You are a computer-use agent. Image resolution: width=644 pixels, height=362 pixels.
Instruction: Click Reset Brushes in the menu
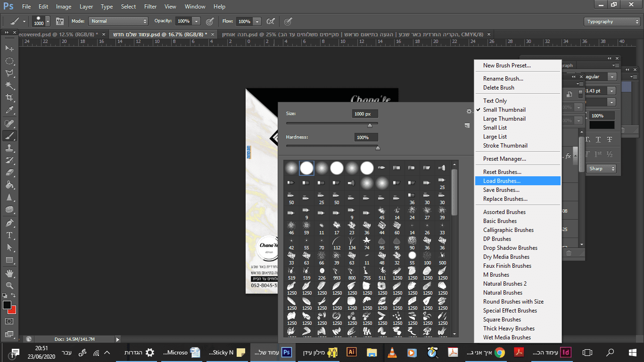[502, 172]
